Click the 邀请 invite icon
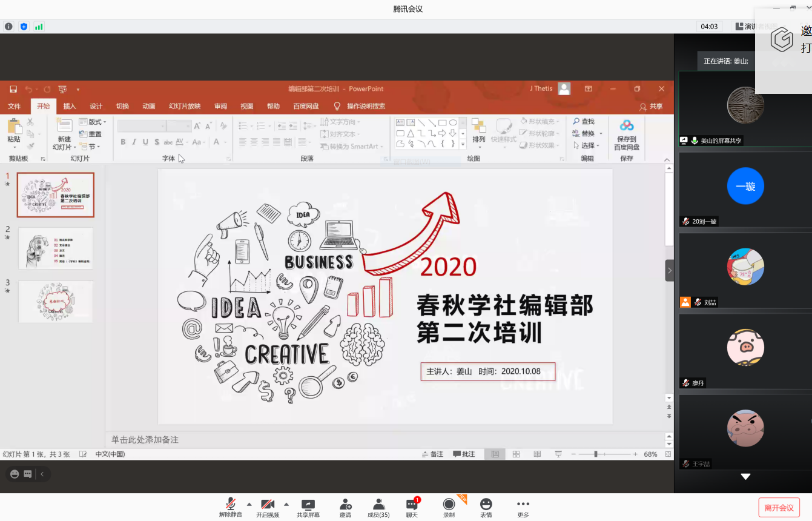This screenshot has height=521, width=812. coord(345,504)
